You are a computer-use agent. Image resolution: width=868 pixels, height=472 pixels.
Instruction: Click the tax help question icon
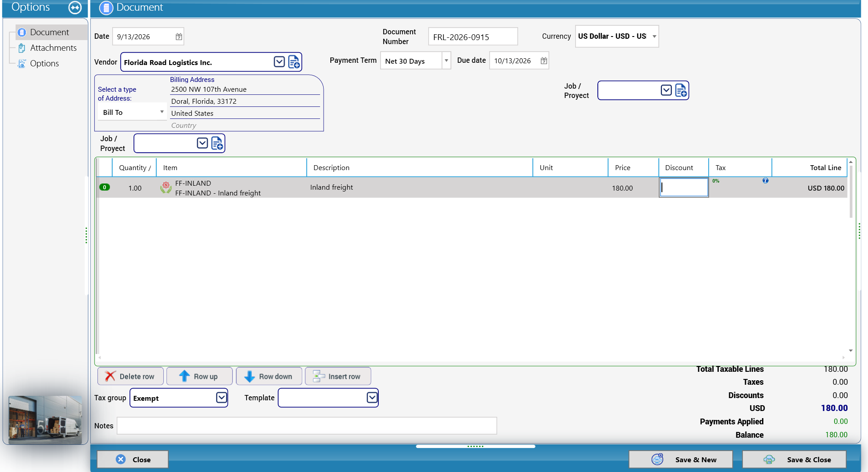765,181
